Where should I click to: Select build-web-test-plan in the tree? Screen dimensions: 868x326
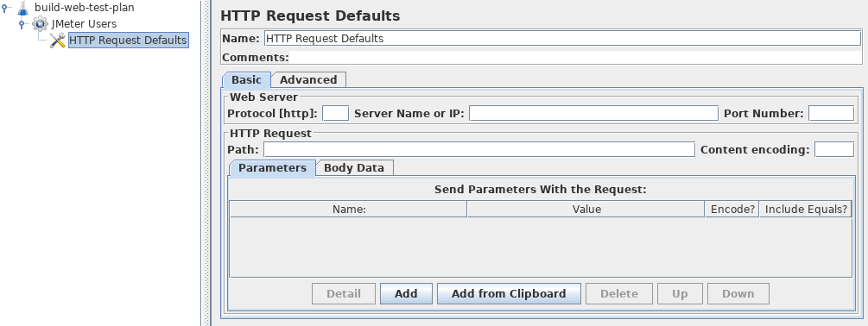pos(84,8)
